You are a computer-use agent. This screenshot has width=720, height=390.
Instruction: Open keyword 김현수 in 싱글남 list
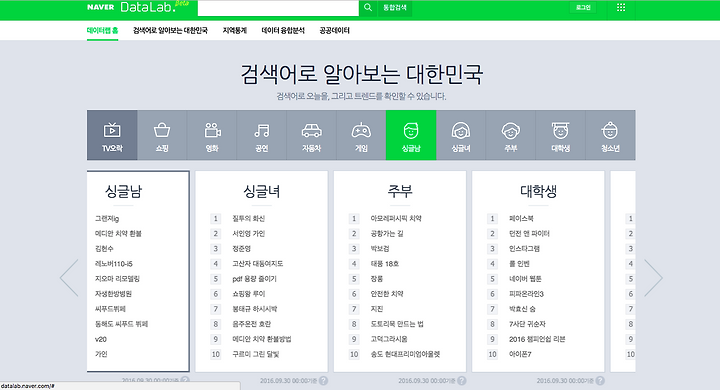tap(104, 249)
